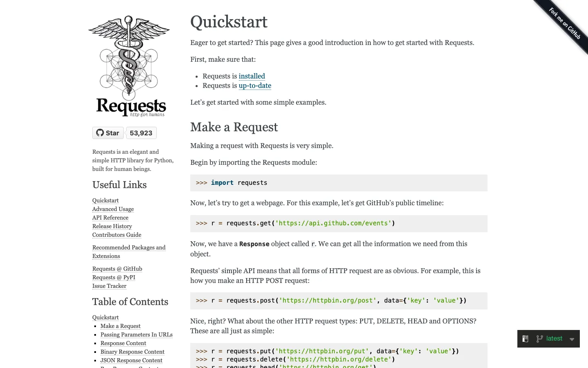
Task: Open Quickstart under Useful Links
Action: [x=105, y=200]
